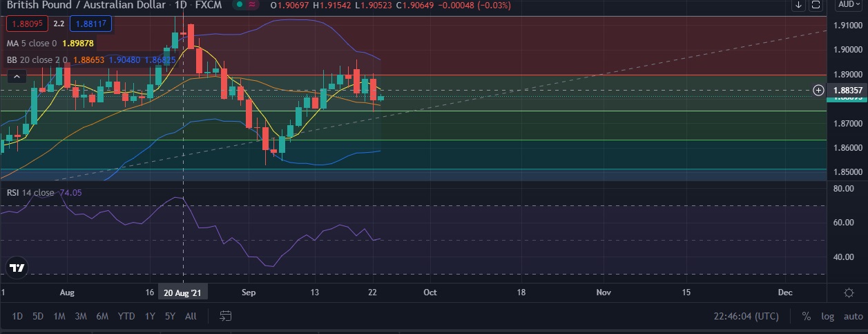Click the 20 Aug '21 date marker

click(x=183, y=293)
